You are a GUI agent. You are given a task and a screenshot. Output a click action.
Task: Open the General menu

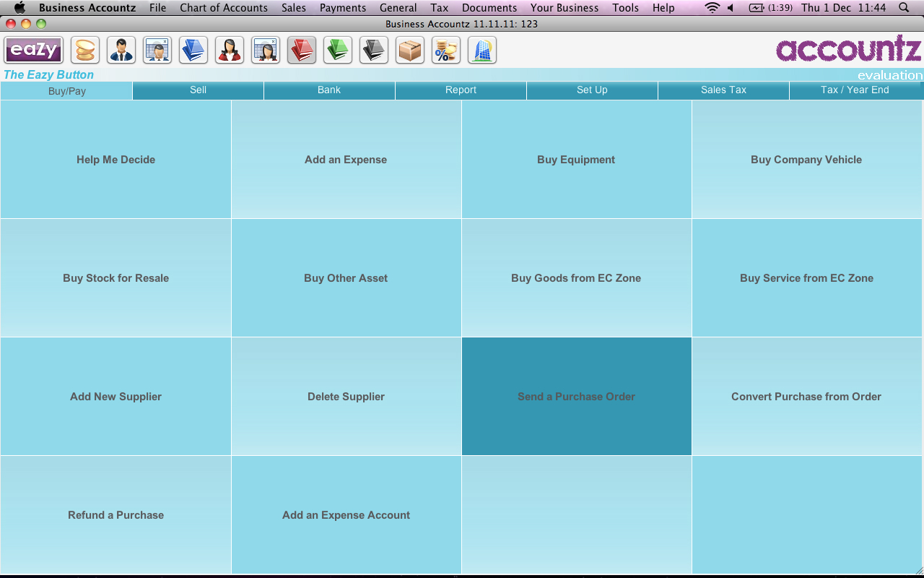pyautogui.click(x=398, y=8)
